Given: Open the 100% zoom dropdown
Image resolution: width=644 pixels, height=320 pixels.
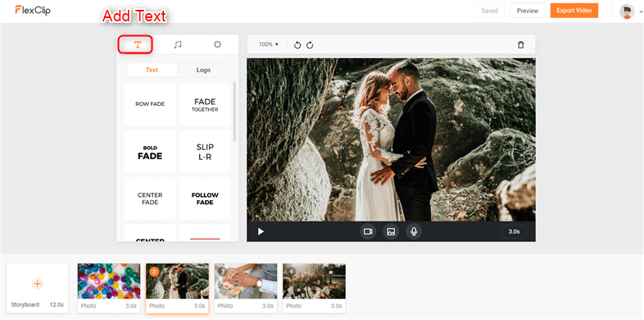Looking at the screenshot, I should 269,44.
